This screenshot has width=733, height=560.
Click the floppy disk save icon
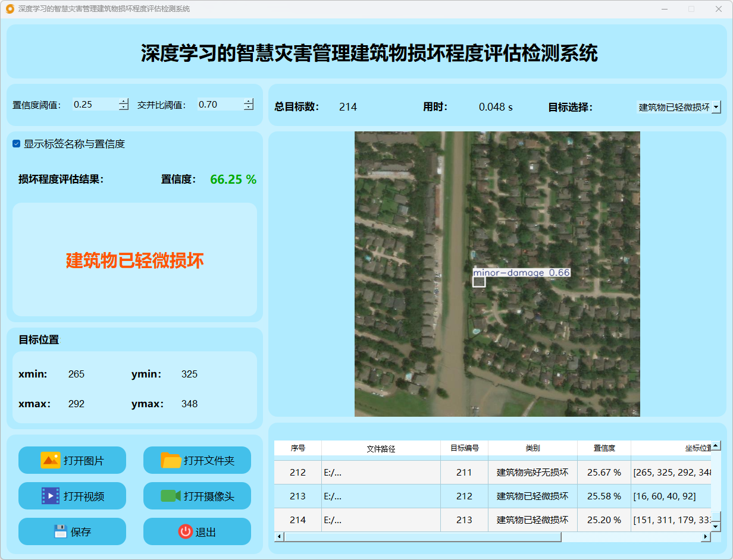coord(60,531)
